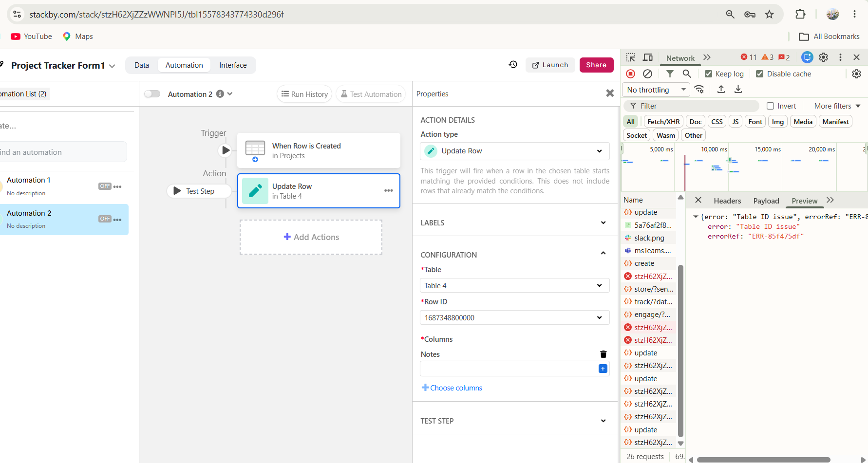
Task: Open the Automation 1 three-dot menu
Action: click(x=117, y=186)
